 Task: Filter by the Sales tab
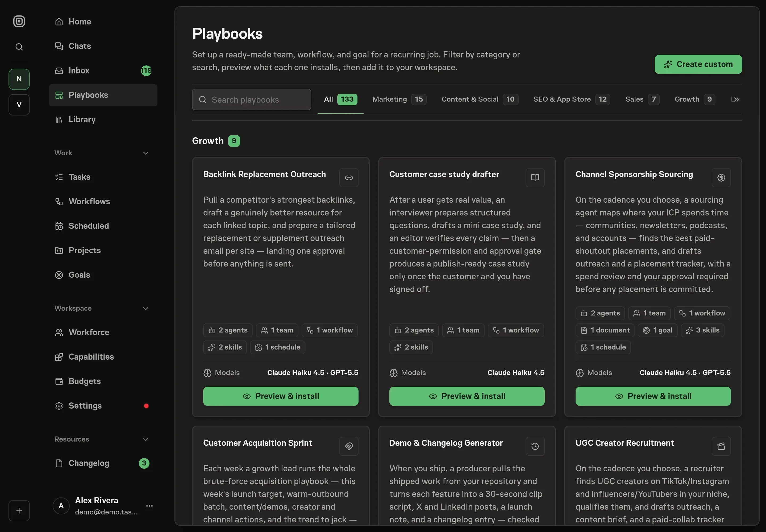coord(642,99)
